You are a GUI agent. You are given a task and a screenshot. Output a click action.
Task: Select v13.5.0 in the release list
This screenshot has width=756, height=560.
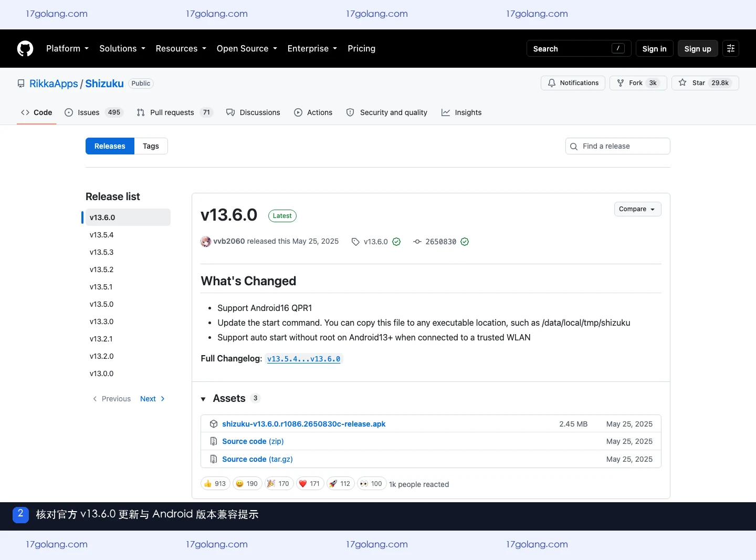[x=128, y=304]
